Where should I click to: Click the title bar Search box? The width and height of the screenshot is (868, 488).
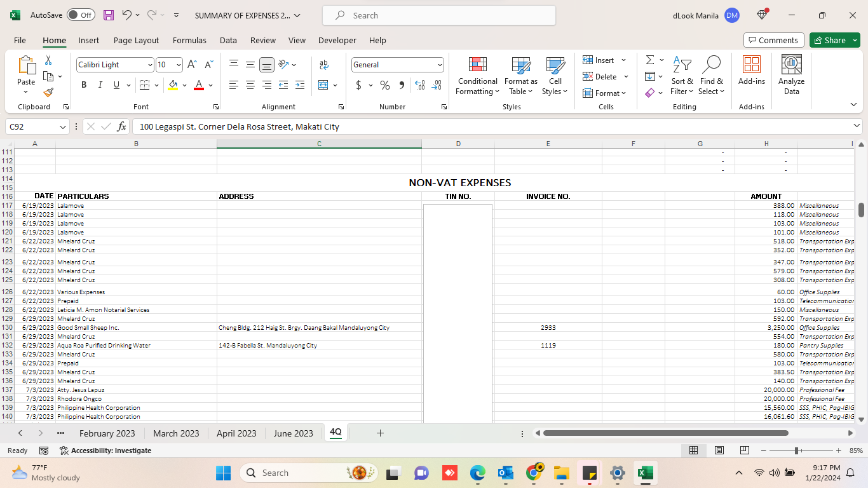(439, 15)
